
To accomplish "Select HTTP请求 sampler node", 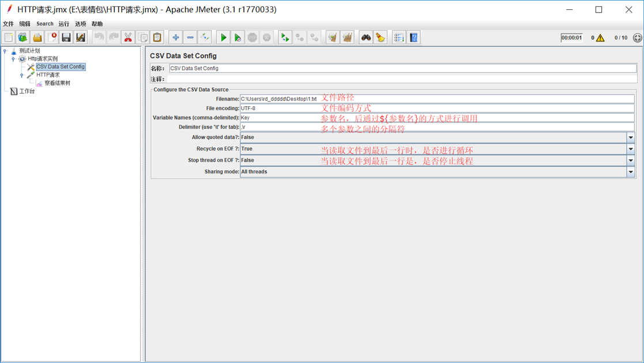I will pos(48,75).
